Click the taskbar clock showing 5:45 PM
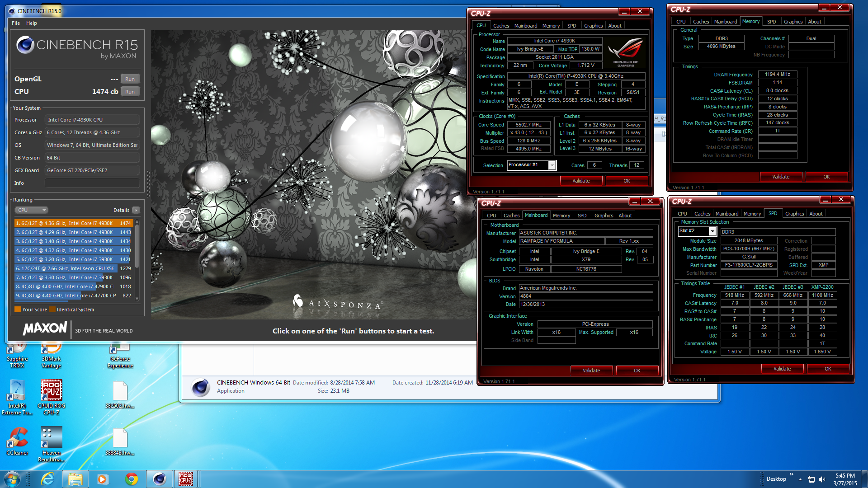This screenshot has width=868, height=488. (x=845, y=479)
